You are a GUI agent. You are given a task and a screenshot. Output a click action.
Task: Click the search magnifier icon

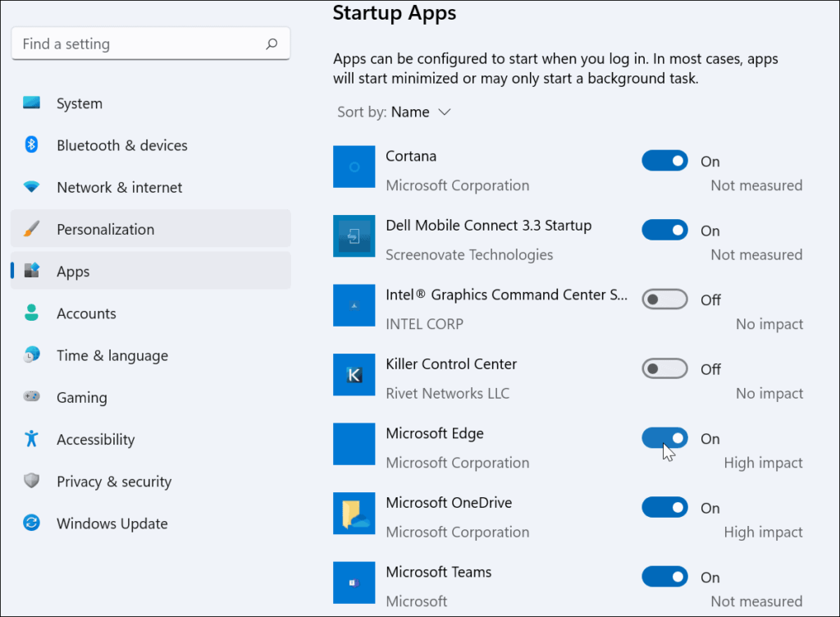click(272, 44)
